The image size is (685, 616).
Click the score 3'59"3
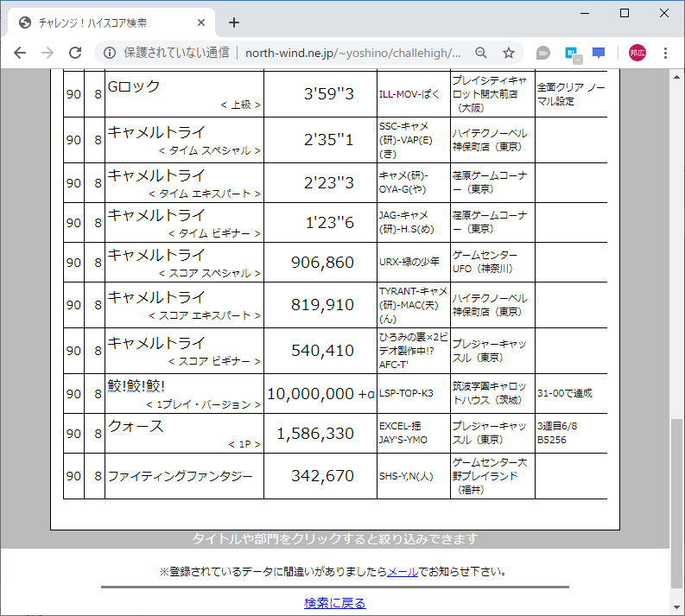pos(329,94)
